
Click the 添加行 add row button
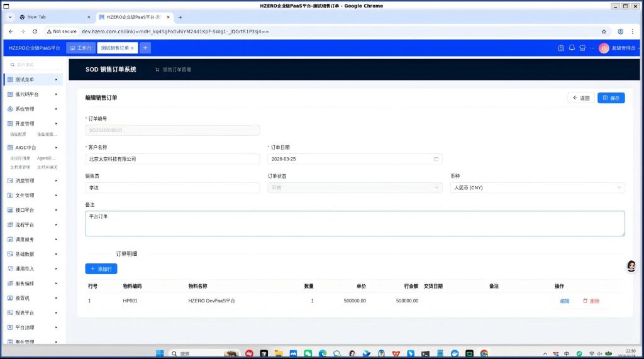point(101,269)
